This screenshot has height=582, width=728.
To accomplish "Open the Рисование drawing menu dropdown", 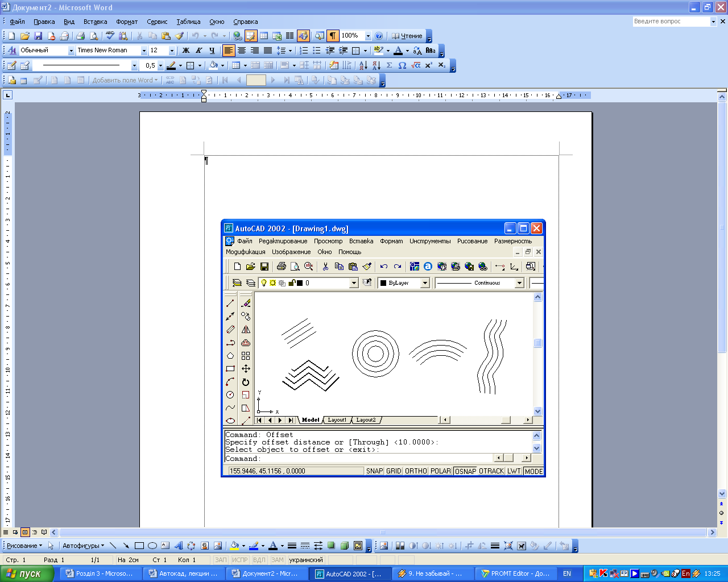I will [24, 546].
